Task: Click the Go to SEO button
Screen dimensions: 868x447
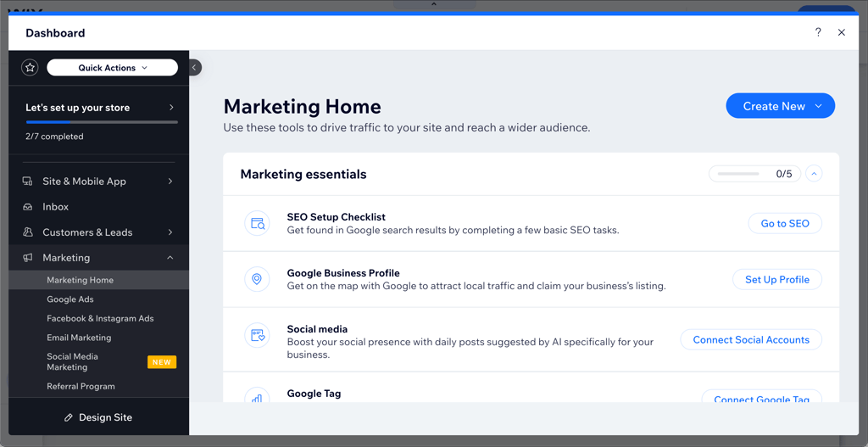Action: [x=785, y=223]
